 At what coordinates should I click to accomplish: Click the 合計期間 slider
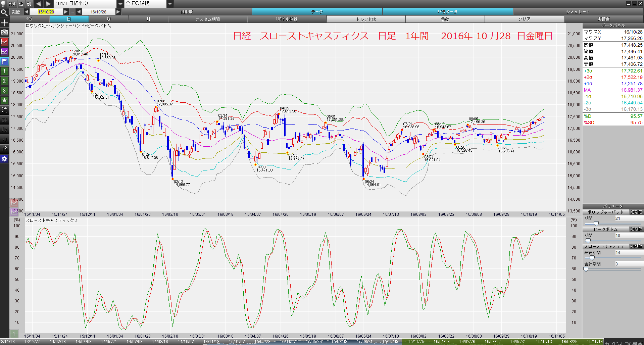613,269
